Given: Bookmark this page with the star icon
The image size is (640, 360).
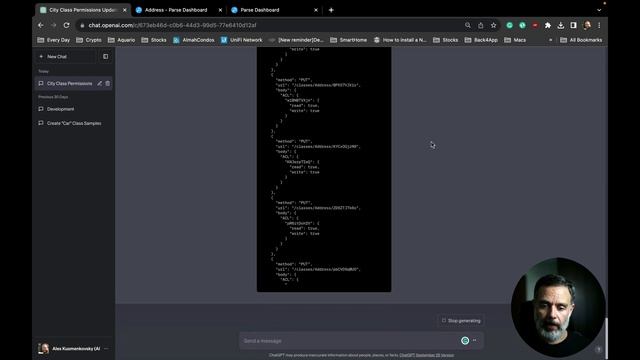Looking at the screenshot, I should pos(493,25).
